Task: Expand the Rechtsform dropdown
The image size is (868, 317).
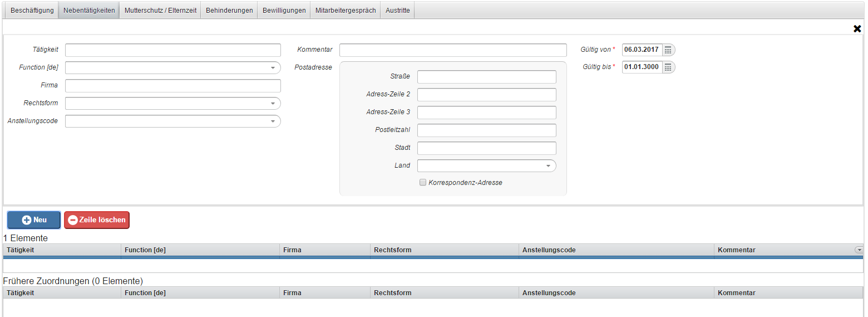Action: [273, 104]
